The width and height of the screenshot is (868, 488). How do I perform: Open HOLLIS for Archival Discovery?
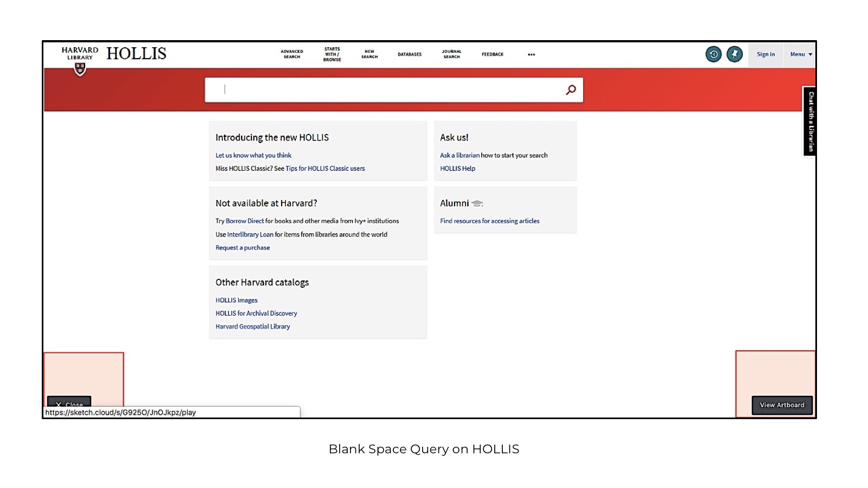[256, 313]
